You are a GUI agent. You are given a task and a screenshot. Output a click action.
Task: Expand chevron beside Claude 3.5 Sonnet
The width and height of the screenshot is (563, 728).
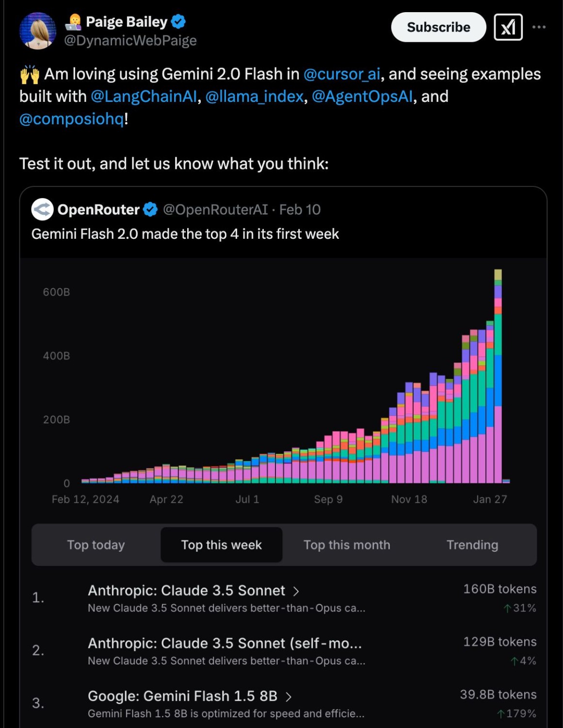coord(296,591)
